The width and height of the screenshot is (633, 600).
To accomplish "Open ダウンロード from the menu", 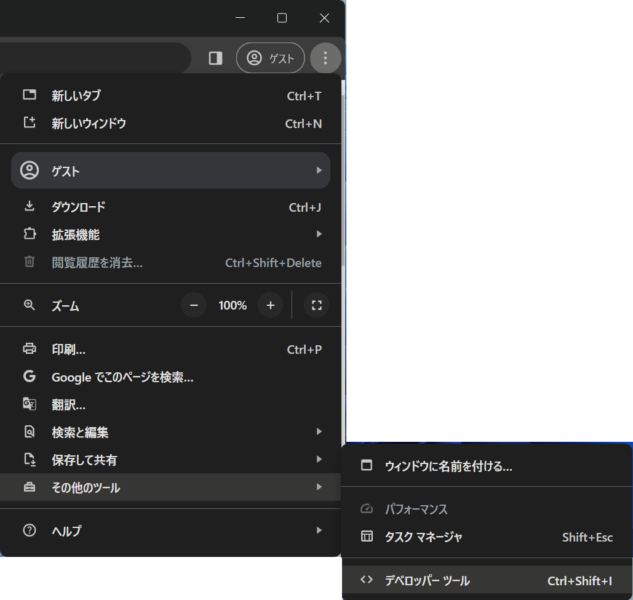I will (170, 207).
